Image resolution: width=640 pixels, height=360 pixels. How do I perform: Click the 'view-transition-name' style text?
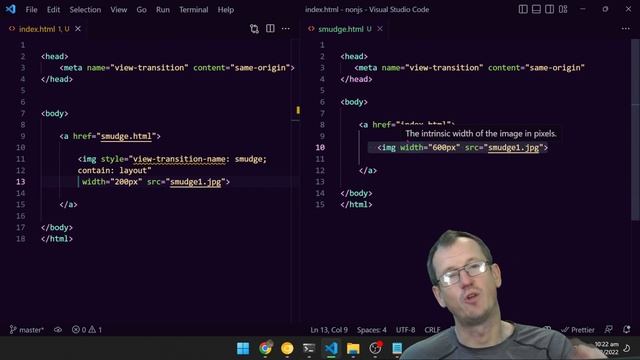click(x=179, y=159)
